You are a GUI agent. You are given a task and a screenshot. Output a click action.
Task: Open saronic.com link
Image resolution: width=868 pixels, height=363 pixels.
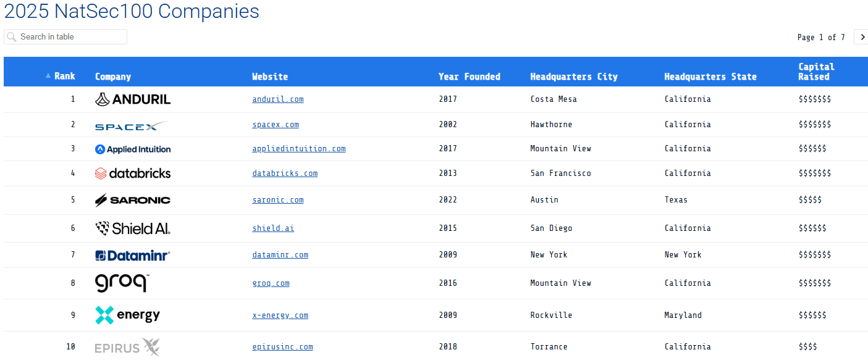(x=278, y=200)
